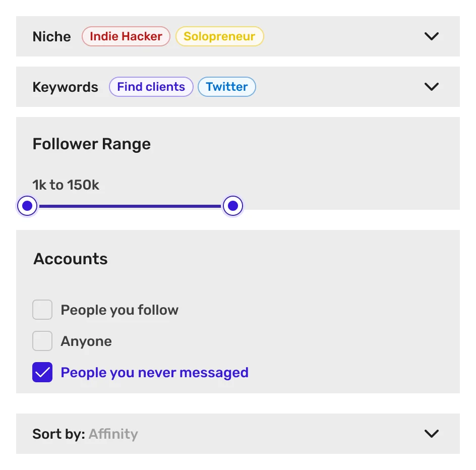Collapse the Niche section using its chevron

coord(431,36)
